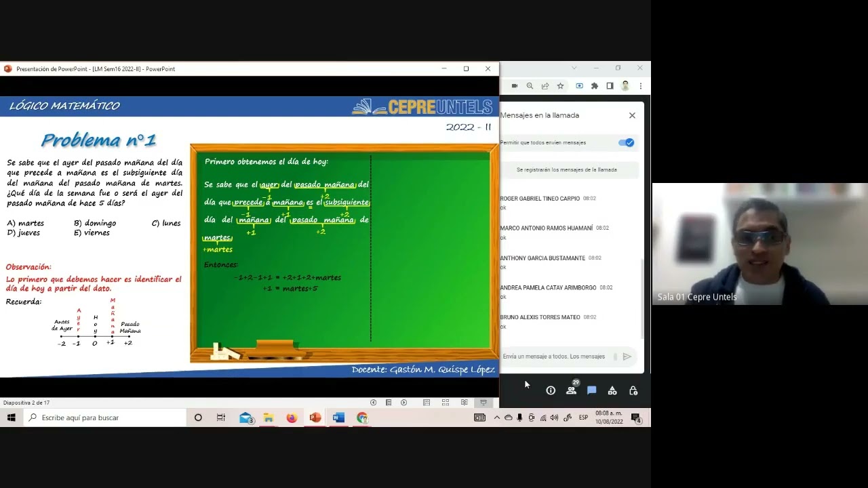
Task: Click the blue screen-capture extension icon
Action: (579, 86)
